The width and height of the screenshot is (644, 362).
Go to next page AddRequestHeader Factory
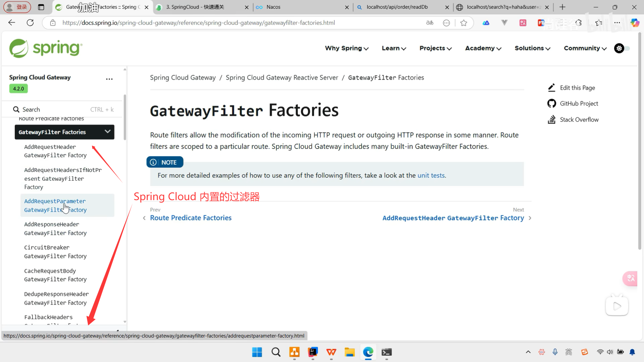(x=453, y=218)
